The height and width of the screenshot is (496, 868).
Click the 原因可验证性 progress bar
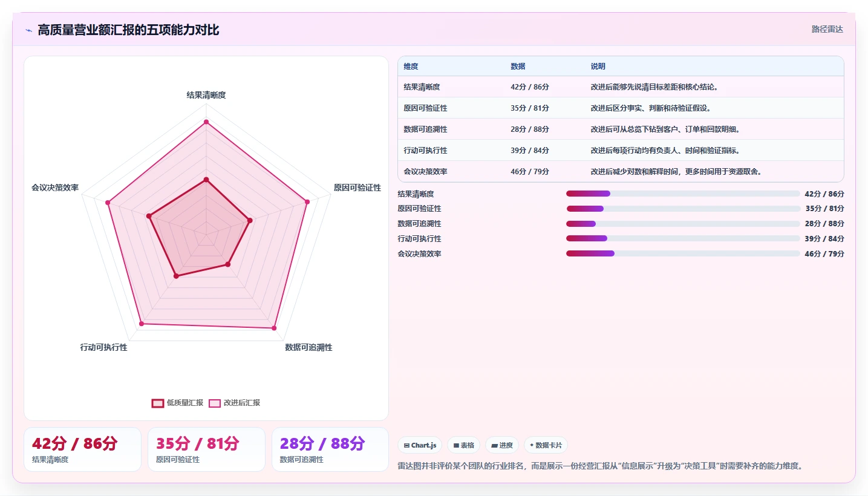(683, 209)
